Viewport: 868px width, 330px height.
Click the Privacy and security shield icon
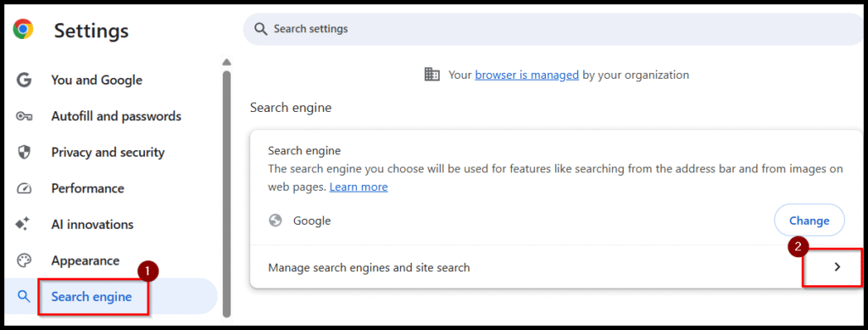click(24, 152)
